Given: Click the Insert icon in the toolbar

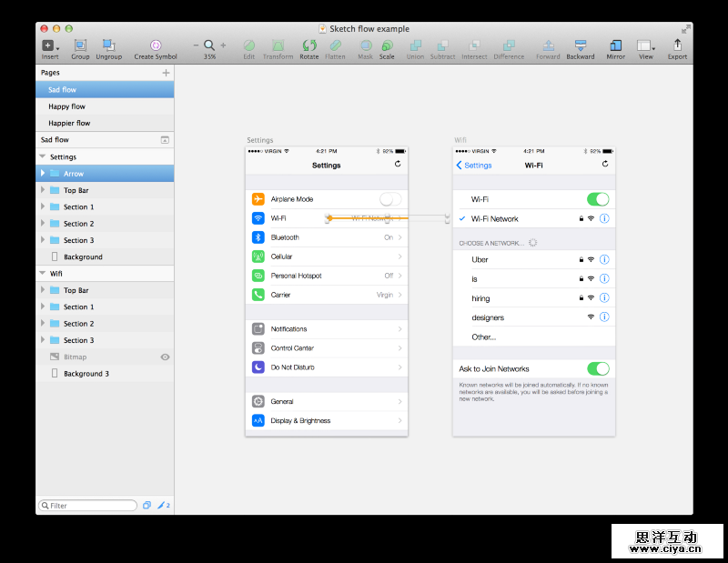Looking at the screenshot, I should point(47,45).
